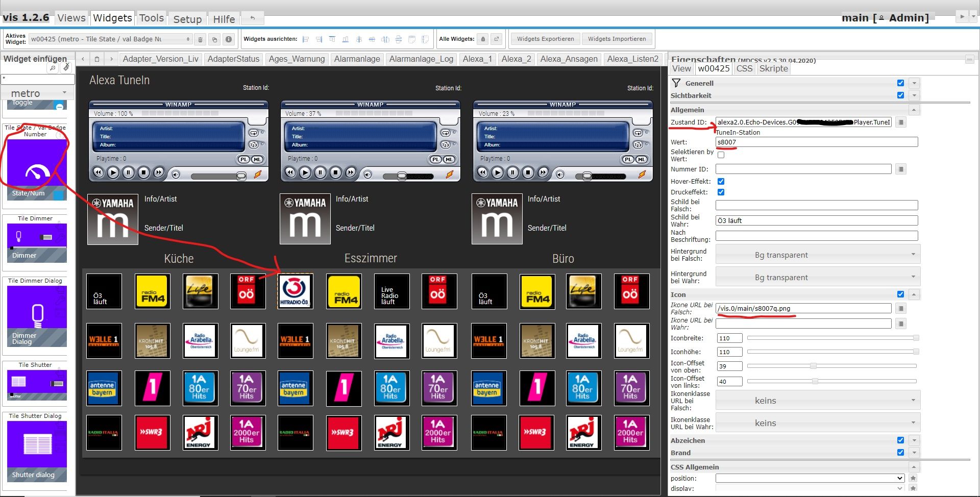Click the Live Radio läuft tile in Esszimmer

pos(391,291)
